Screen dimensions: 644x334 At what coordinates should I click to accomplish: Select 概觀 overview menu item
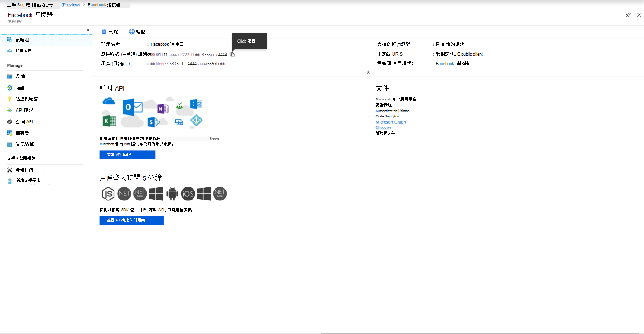pyautogui.click(x=46, y=40)
